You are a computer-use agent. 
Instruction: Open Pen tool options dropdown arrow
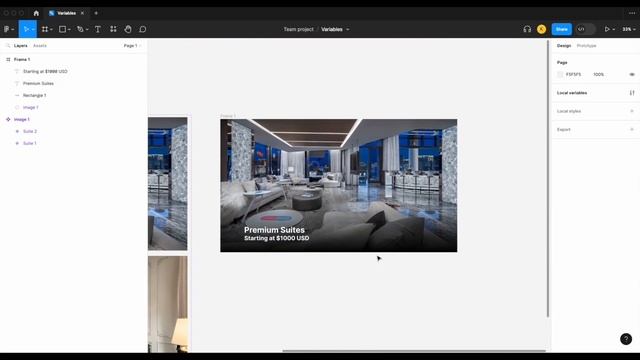coord(87,29)
